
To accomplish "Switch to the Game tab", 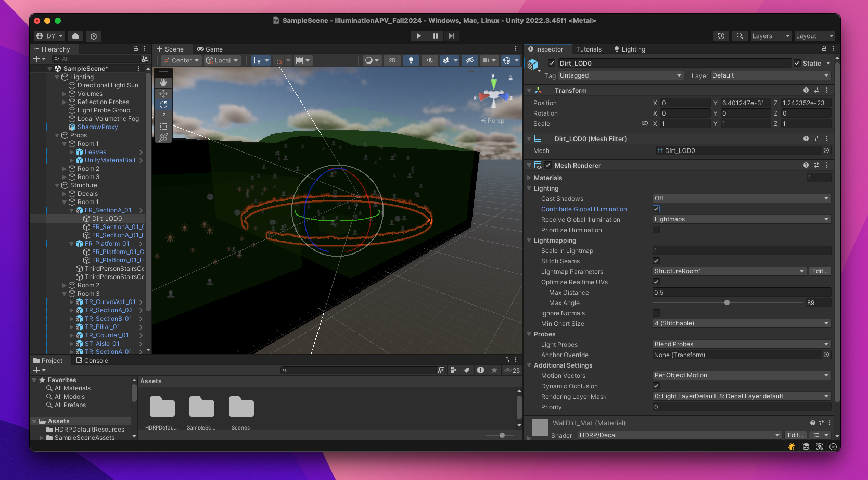I will (210, 49).
